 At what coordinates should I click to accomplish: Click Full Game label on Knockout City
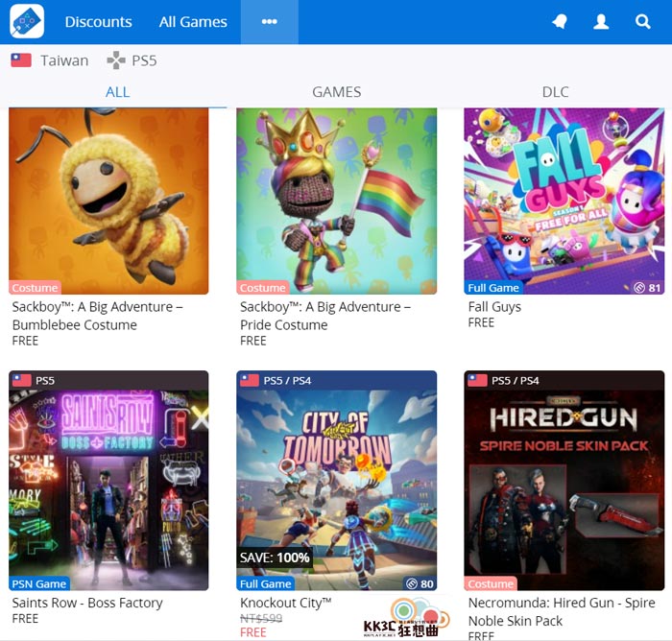[x=265, y=583]
